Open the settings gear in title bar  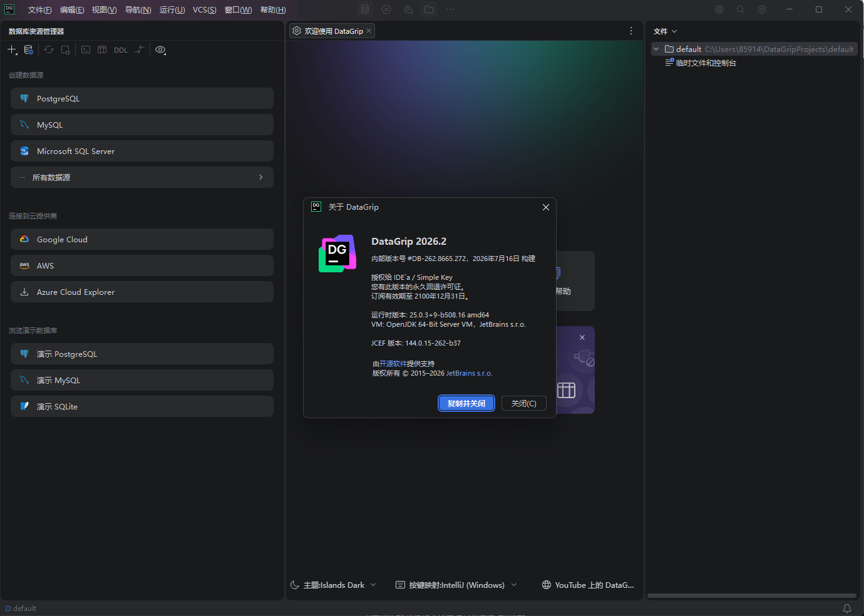(762, 9)
